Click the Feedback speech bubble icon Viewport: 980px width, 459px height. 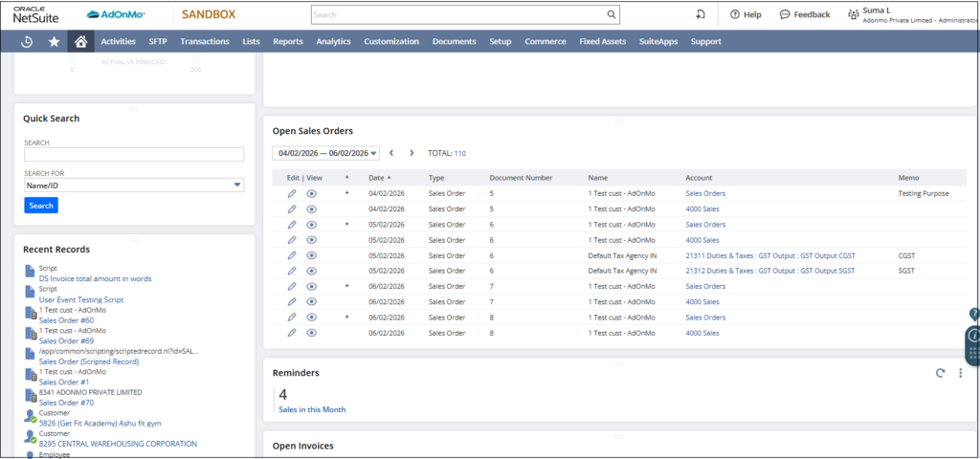coord(785,14)
